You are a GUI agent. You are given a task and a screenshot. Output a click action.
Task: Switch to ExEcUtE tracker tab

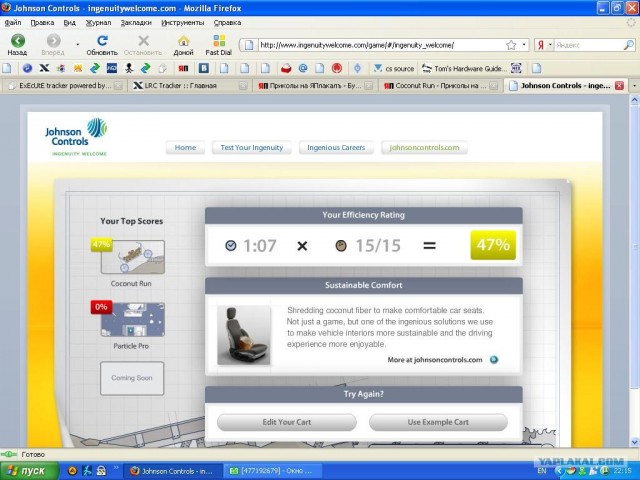pyautogui.click(x=64, y=86)
